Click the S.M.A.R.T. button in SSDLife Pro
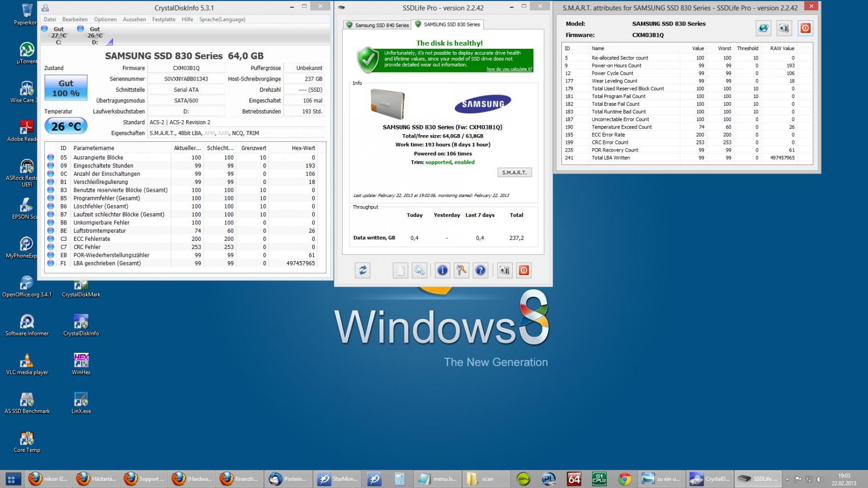The image size is (868, 488). (x=515, y=172)
